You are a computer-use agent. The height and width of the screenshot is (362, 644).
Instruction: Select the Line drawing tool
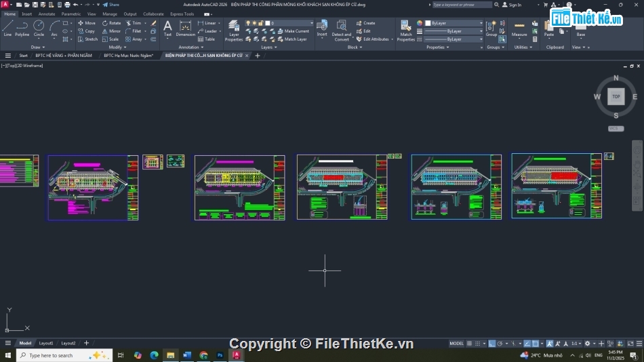pos(7,28)
